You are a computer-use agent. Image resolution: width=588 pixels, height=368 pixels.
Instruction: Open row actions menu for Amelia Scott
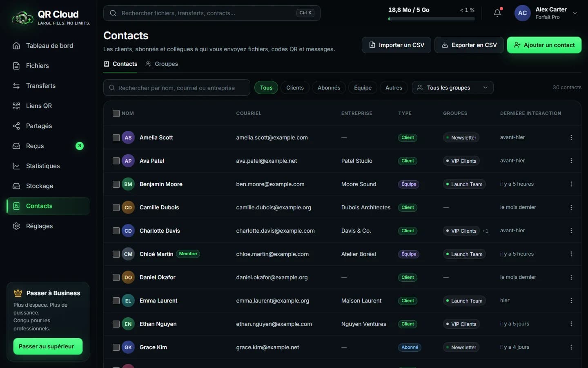pos(571,137)
